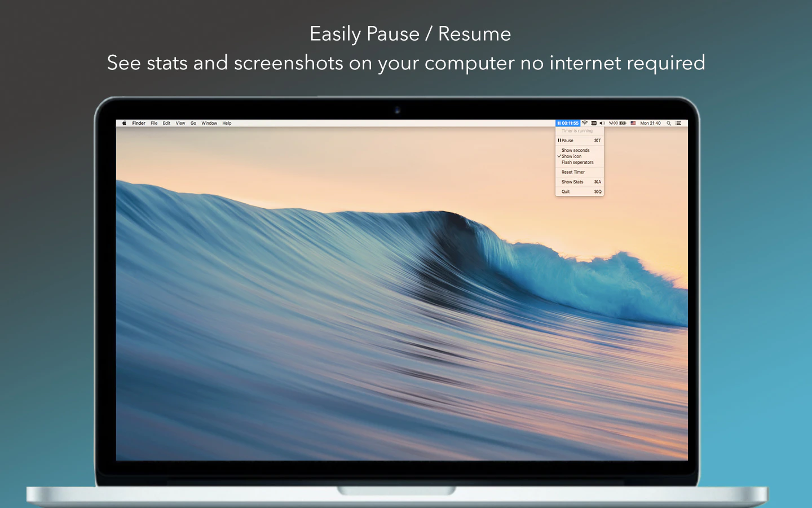Uncheck the Show icon option
The height and width of the screenshot is (508, 812).
coord(580,156)
